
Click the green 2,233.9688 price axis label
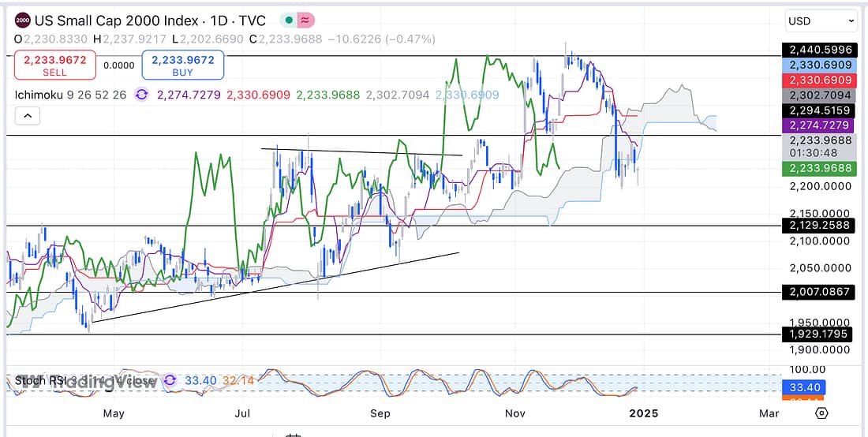[x=820, y=168]
